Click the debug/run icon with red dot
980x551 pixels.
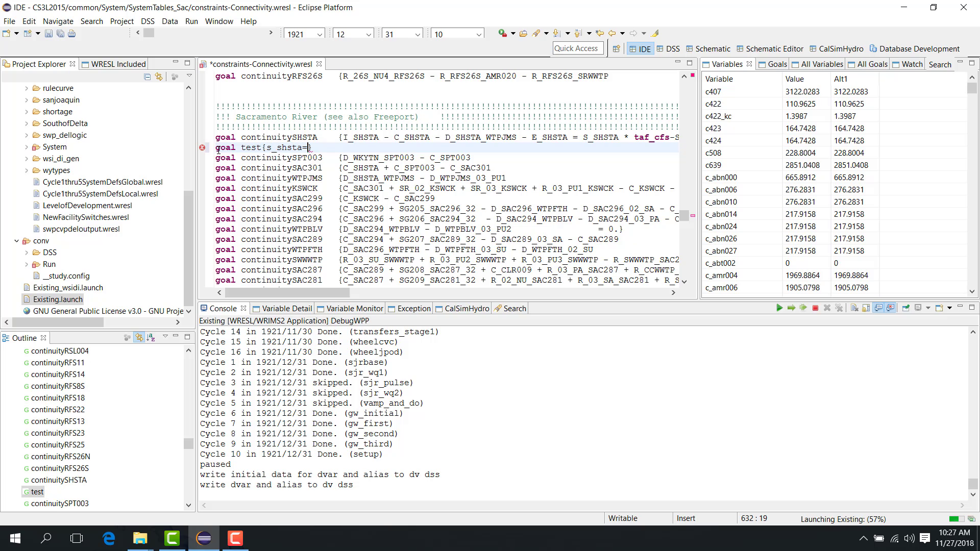pos(503,34)
